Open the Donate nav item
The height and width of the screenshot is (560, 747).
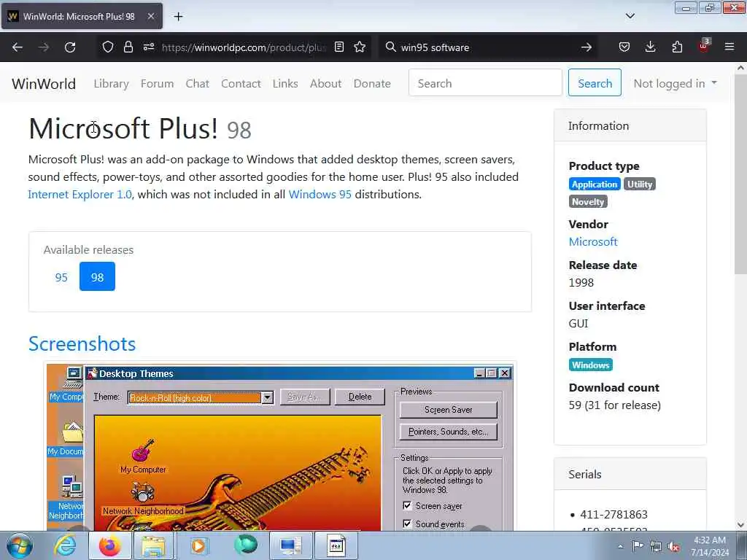pyautogui.click(x=372, y=83)
